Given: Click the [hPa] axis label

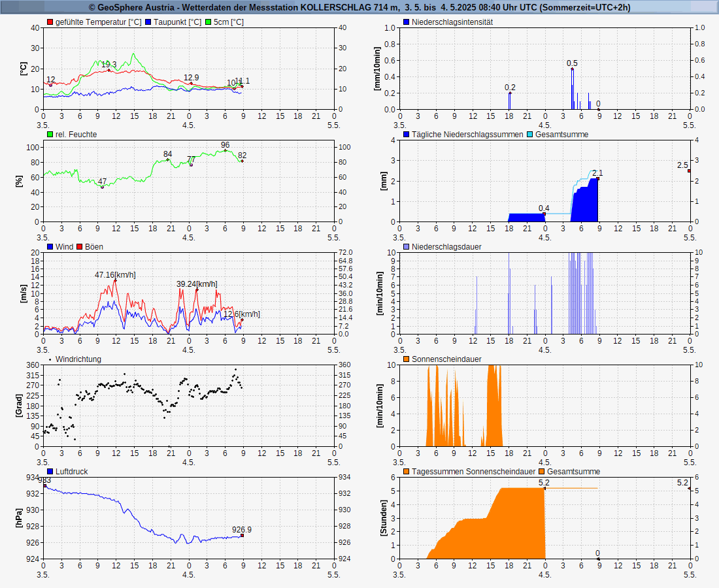Looking at the screenshot, I should tap(19, 518).
